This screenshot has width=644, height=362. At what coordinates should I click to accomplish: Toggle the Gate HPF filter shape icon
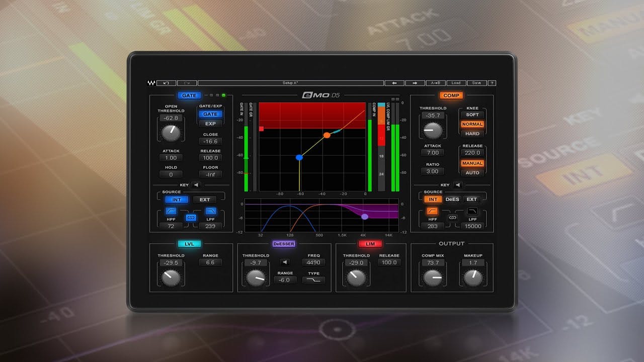point(171,211)
